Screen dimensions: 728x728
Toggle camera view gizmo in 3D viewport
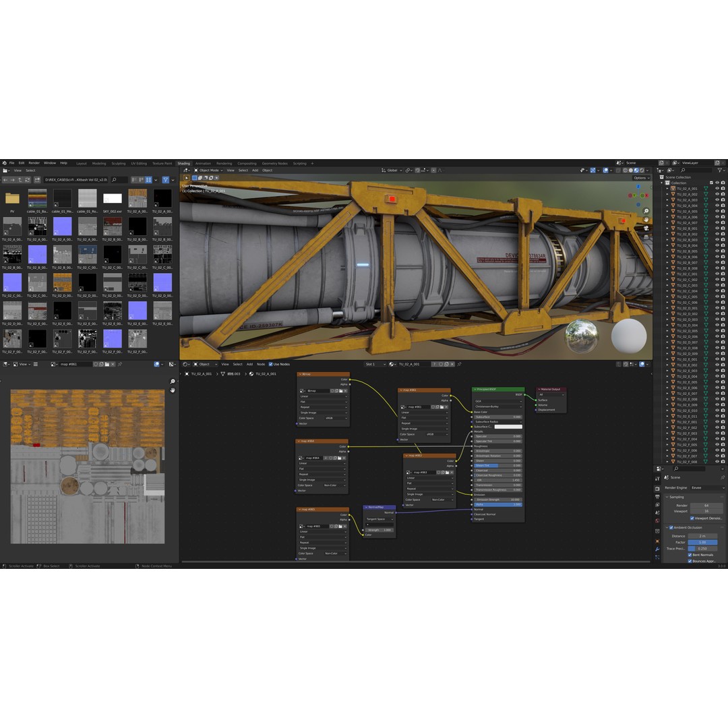[646, 228]
